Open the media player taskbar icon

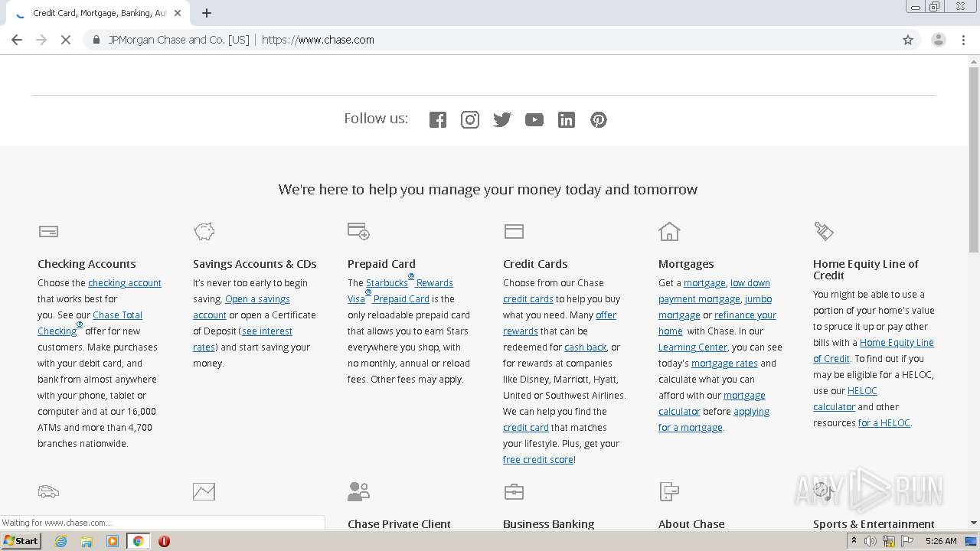coord(112,541)
